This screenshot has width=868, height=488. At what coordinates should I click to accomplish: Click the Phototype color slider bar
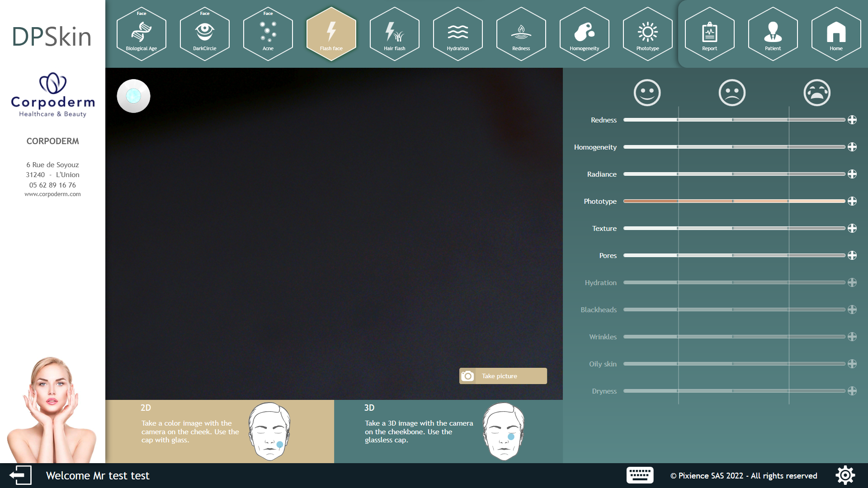pos(734,201)
